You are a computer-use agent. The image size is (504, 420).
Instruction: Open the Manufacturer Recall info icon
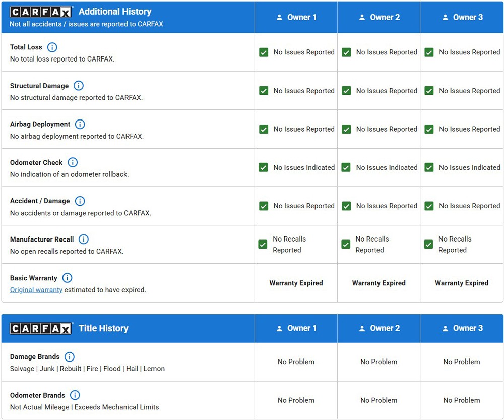point(84,239)
